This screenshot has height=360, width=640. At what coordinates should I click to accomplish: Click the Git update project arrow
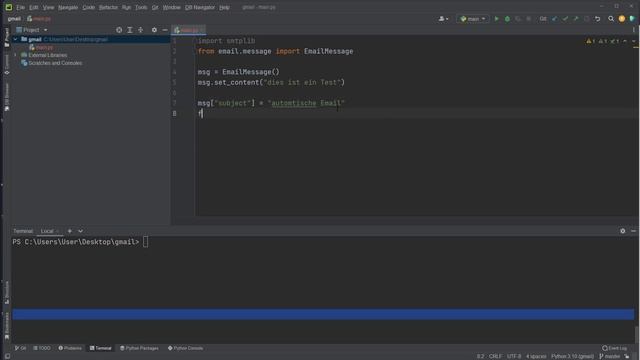pos(554,19)
